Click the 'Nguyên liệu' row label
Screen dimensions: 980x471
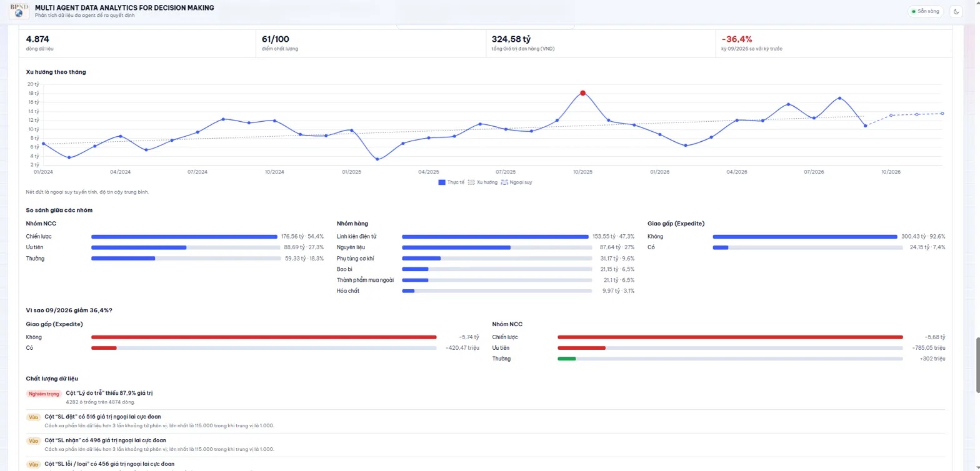click(x=351, y=247)
